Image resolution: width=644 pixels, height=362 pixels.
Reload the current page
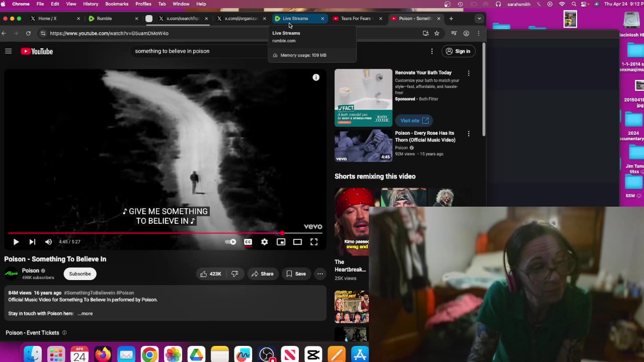28,33
